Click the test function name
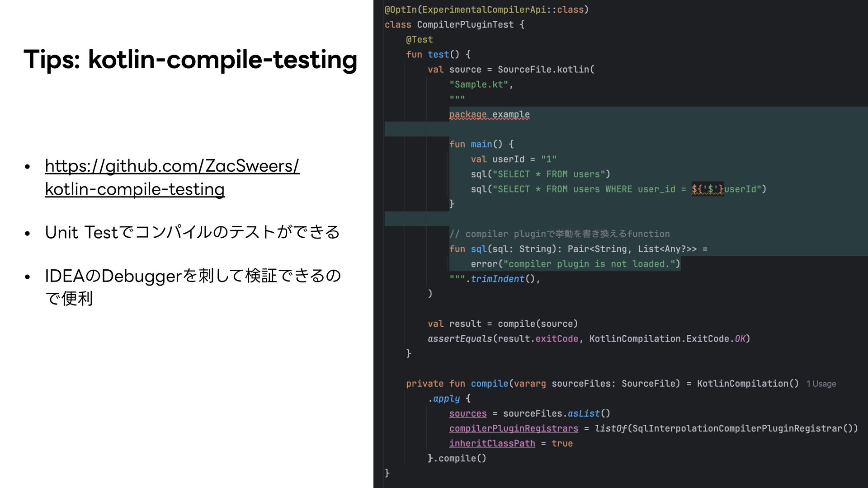868x488 pixels. tap(438, 55)
